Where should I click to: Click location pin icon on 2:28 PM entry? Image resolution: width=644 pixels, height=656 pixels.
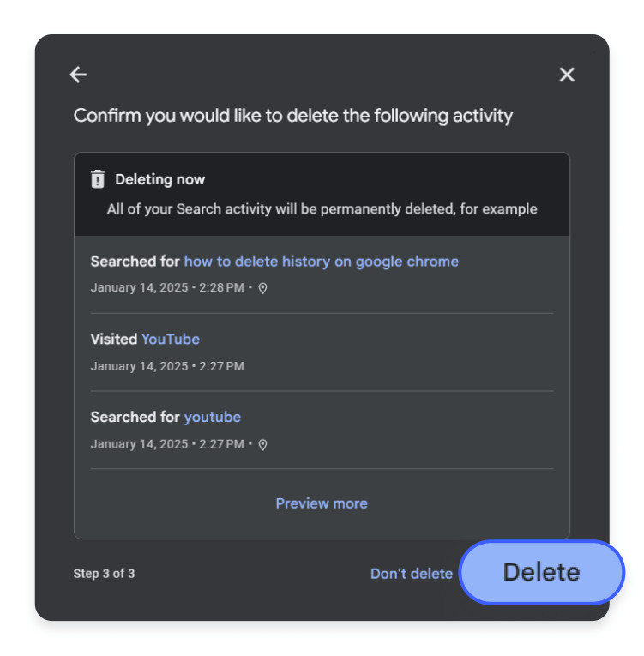pos(262,288)
